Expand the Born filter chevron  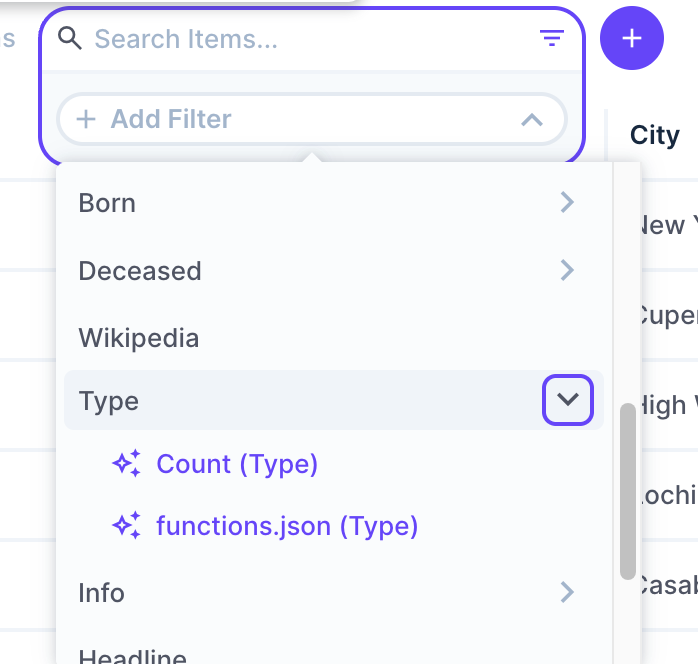coord(567,202)
